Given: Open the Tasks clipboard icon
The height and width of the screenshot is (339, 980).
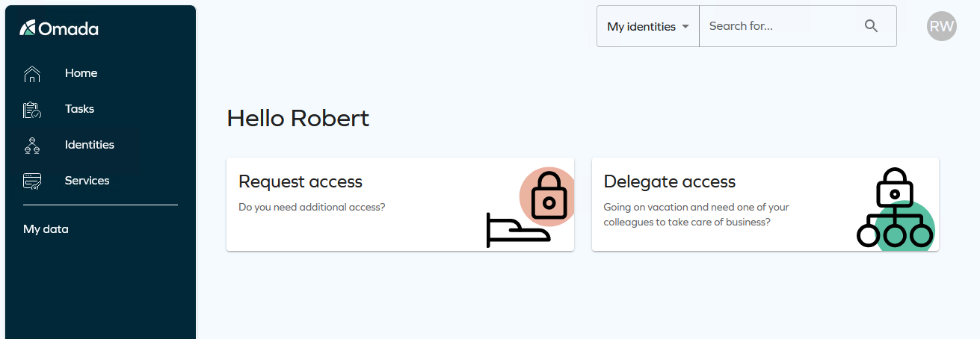Looking at the screenshot, I should click(32, 110).
